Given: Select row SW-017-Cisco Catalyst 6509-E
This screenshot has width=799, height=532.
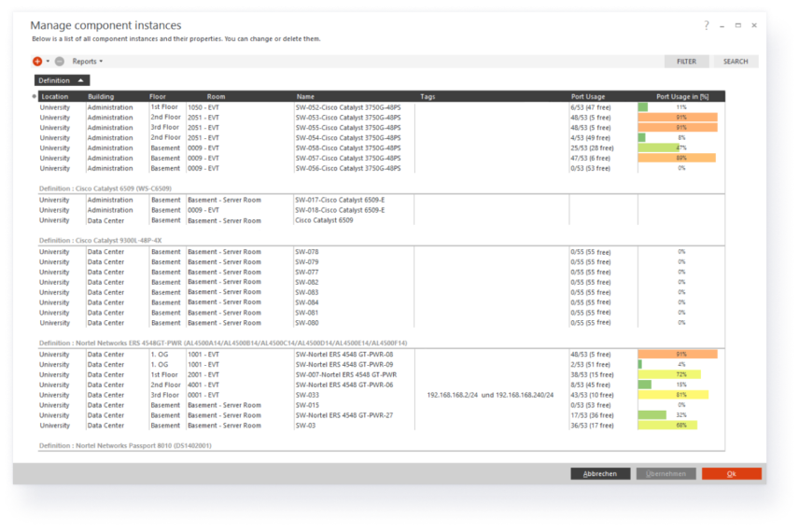Looking at the screenshot, I should point(381,201).
